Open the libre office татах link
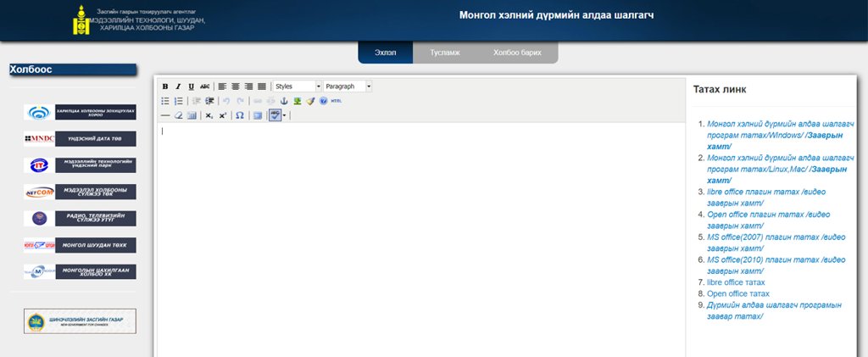This screenshot has width=868, height=357. coord(736,282)
